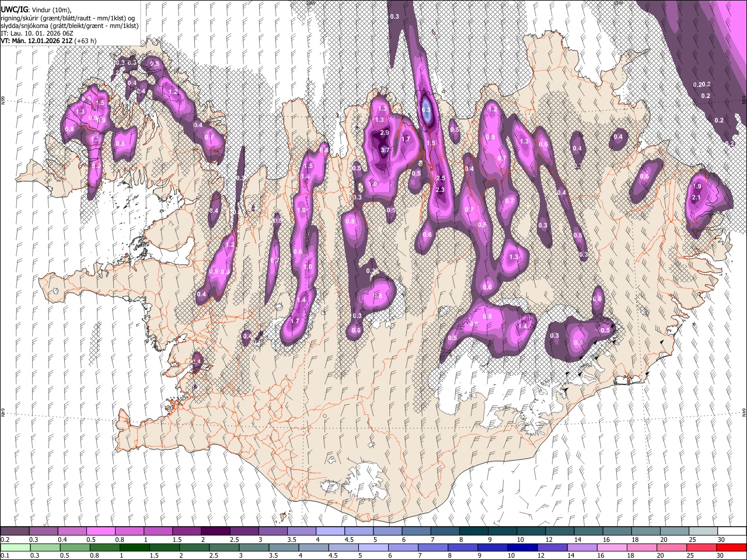The height and width of the screenshot is (560, 747).
Task: Click the 2.9 precipitation value on the map
Action: [x=384, y=133]
